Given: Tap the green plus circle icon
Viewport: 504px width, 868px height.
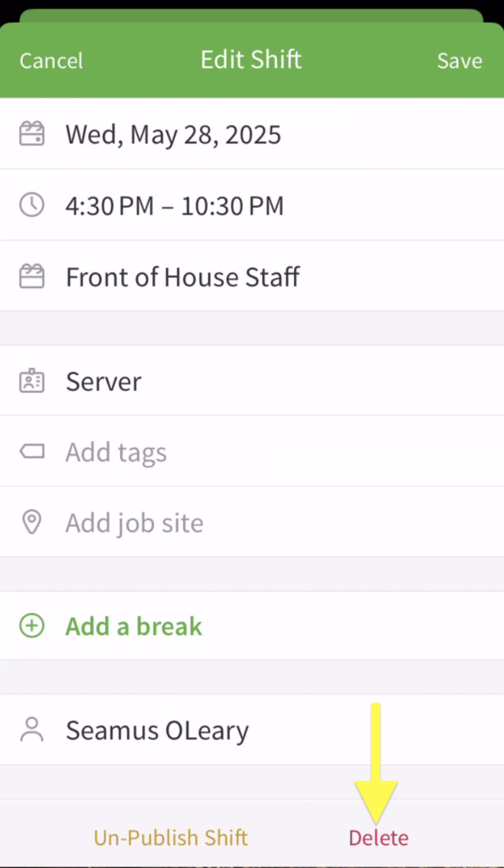Looking at the screenshot, I should tap(31, 626).
